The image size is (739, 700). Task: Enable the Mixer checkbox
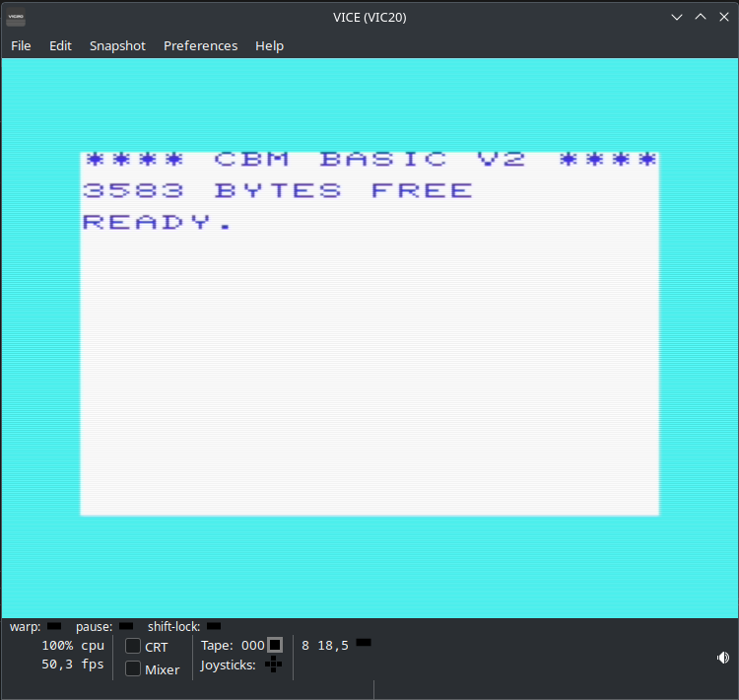tap(133, 668)
